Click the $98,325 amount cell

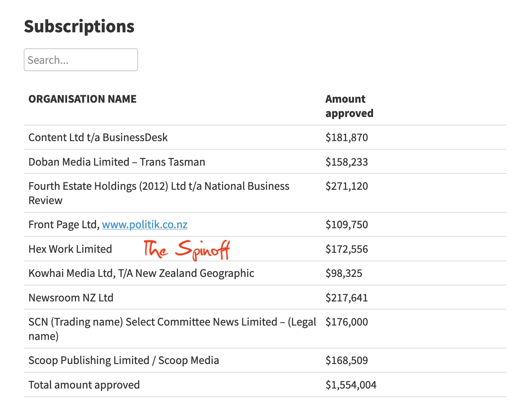(344, 273)
